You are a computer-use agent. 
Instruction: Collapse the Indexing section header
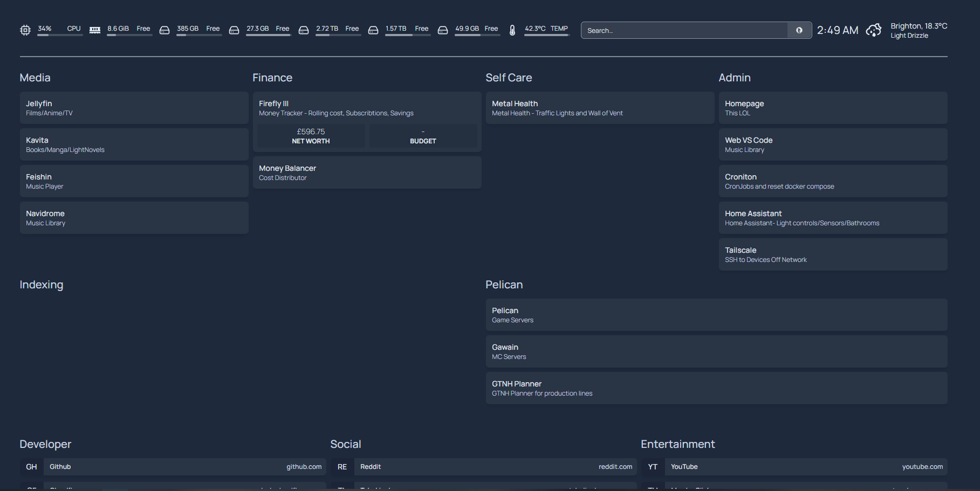pos(42,285)
